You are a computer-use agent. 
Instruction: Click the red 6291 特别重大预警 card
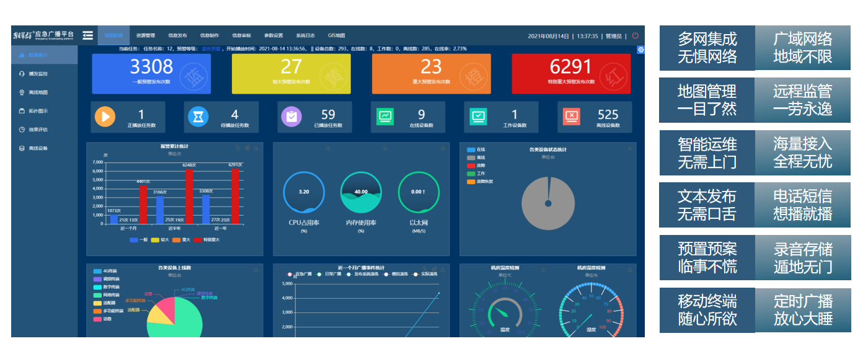571,74
